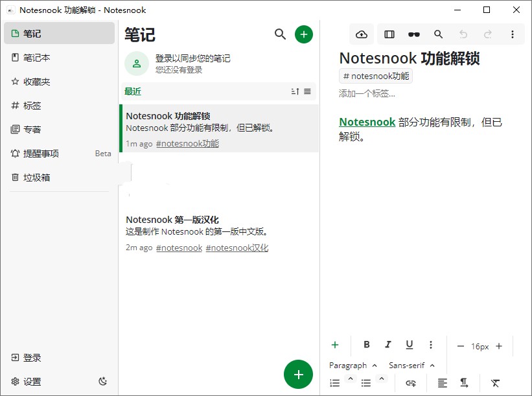
Task: Click the 最近 group header label
Action: tap(133, 91)
